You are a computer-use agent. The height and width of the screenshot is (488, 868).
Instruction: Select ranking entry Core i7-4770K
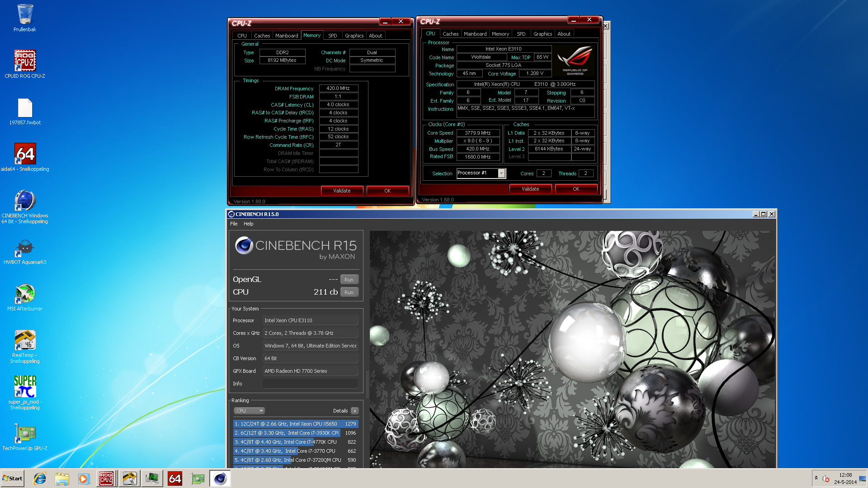(x=296, y=442)
